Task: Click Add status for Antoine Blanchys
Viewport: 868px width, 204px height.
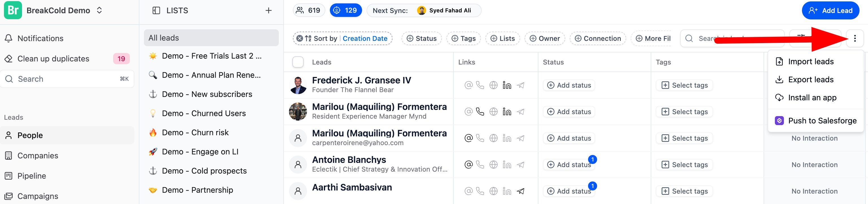Action: 569,165
